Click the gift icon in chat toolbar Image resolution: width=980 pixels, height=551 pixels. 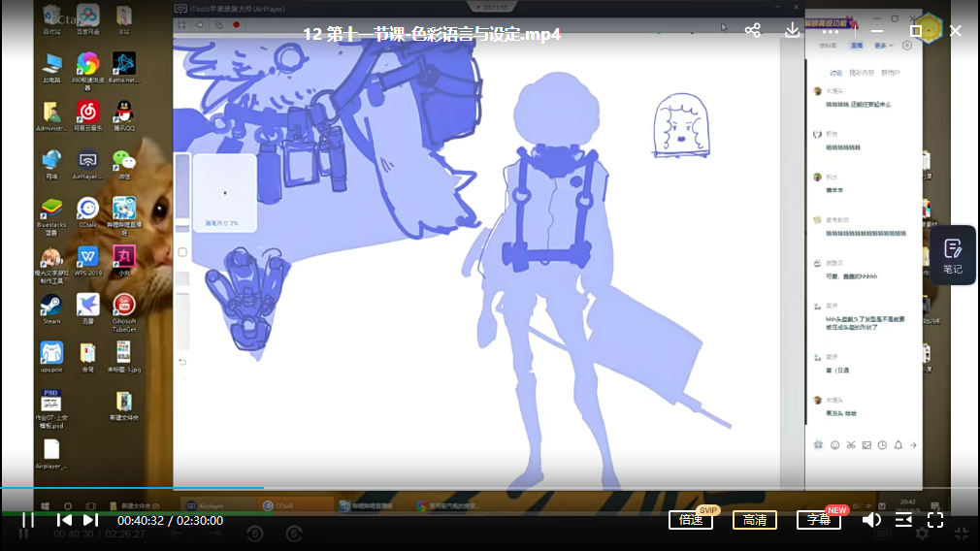pos(818,445)
